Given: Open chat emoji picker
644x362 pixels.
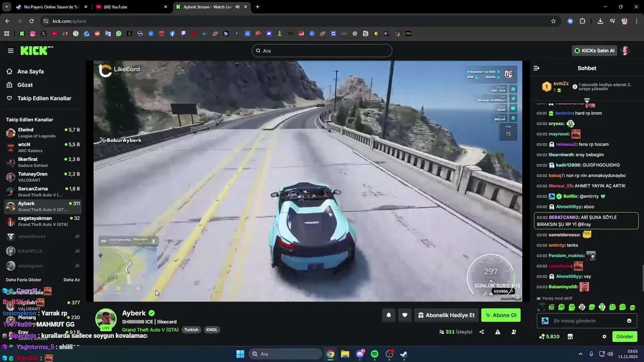Looking at the screenshot, I should tap(629, 321).
